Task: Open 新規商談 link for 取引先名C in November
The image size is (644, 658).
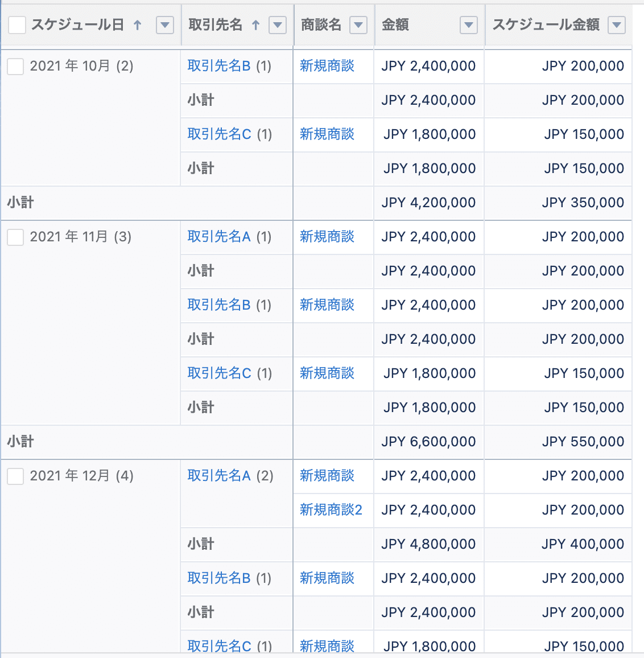Action: pos(327,373)
